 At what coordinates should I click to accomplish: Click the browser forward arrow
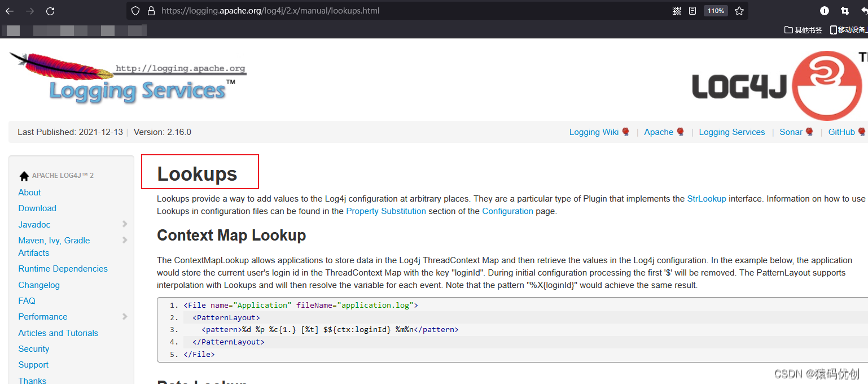[30, 11]
